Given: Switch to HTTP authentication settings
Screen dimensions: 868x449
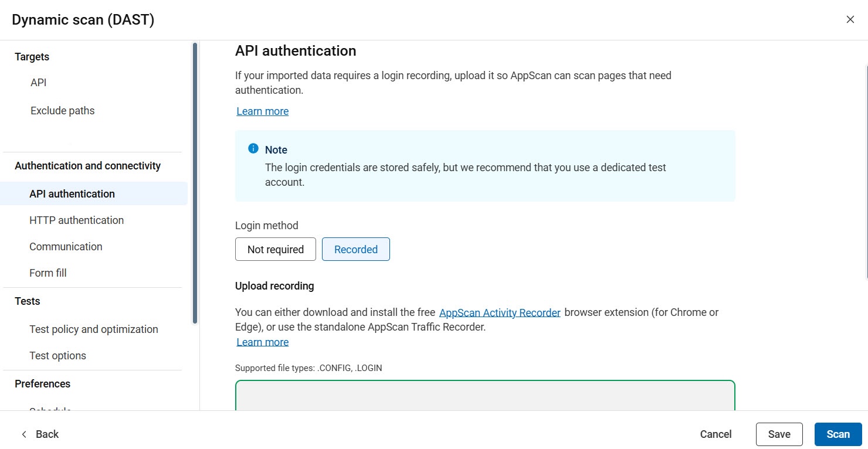Looking at the screenshot, I should [76, 220].
